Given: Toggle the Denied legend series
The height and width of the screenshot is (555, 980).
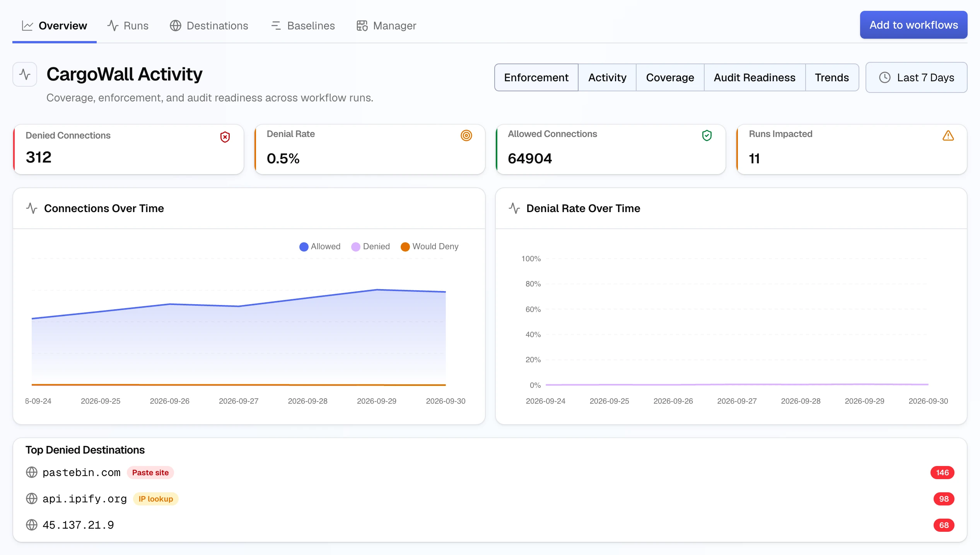Looking at the screenshot, I should click(x=370, y=247).
